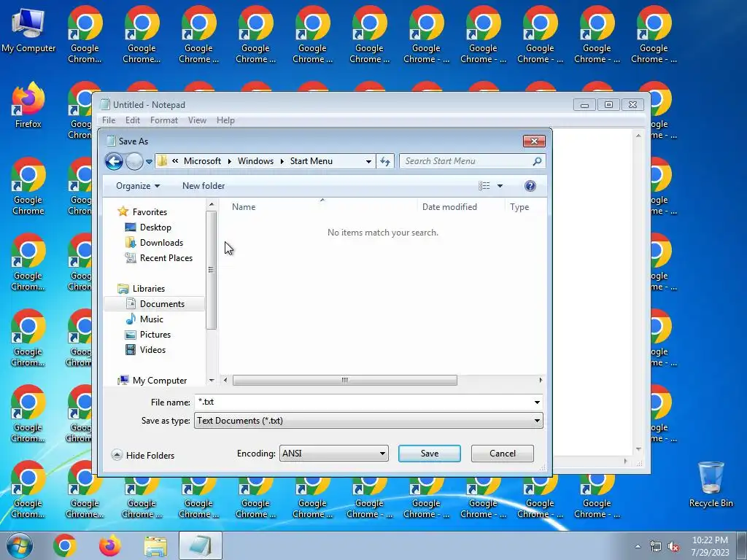Click the magnifier search icon

(x=537, y=161)
